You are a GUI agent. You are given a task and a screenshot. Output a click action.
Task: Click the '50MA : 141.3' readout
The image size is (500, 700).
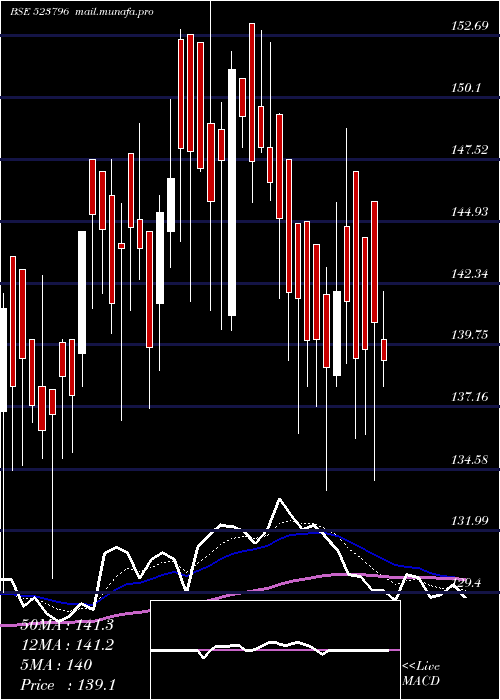pos(67,625)
